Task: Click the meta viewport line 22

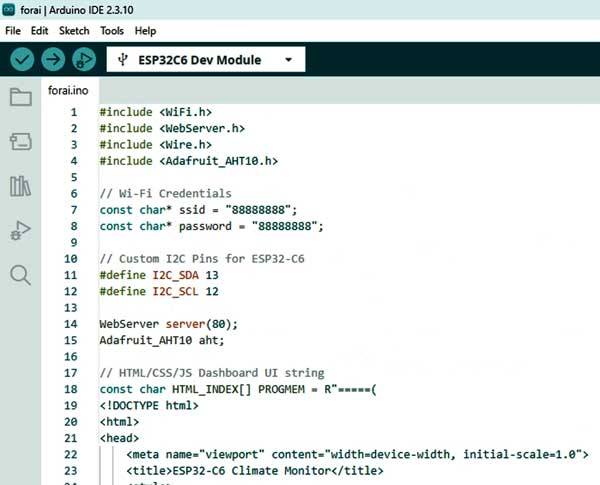Action: click(x=357, y=454)
